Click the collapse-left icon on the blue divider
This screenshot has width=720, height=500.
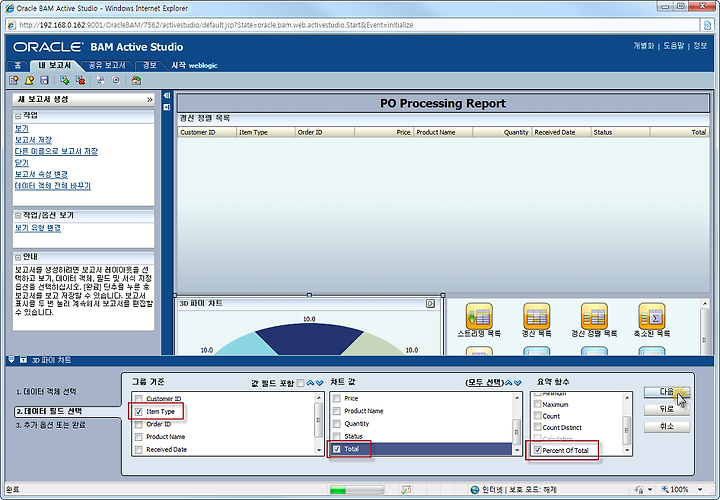tap(167, 95)
